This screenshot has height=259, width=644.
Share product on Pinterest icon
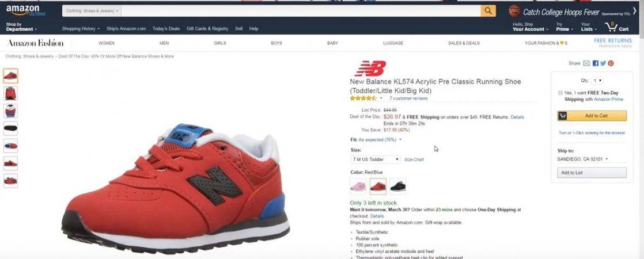[x=611, y=63]
